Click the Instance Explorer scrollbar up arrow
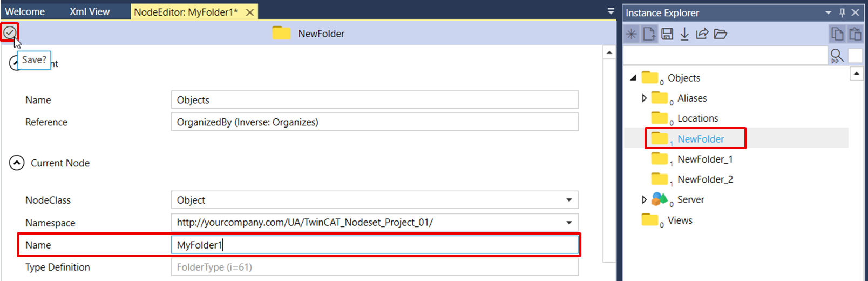Viewport: 868px width, 281px height. [x=857, y=73]
